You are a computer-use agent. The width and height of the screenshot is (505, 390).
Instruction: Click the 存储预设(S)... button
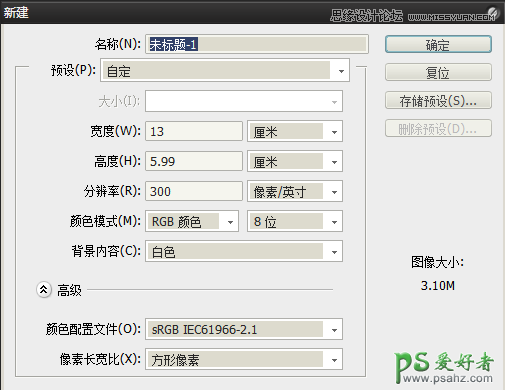point(438,100)
